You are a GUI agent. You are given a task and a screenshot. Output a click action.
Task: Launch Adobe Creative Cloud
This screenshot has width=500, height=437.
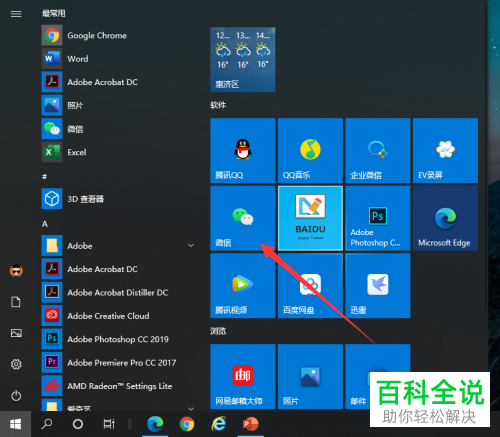click(118, 316)
